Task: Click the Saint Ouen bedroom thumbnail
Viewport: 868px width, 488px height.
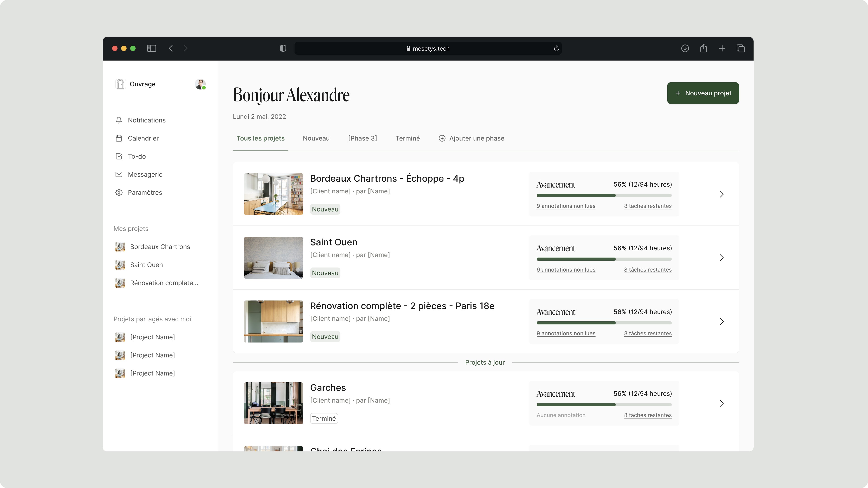Action: click(273, 258)
